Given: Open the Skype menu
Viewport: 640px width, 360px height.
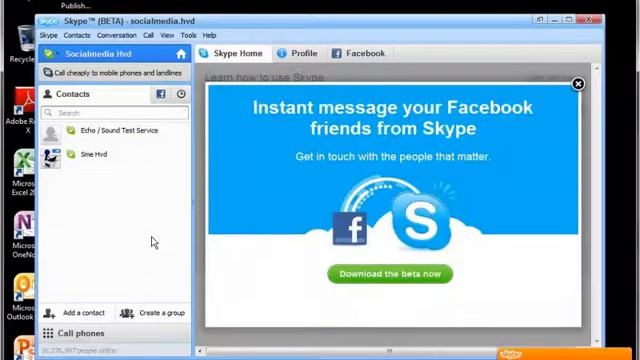Looking at the screenshot, I should click(x=49, y=36).
